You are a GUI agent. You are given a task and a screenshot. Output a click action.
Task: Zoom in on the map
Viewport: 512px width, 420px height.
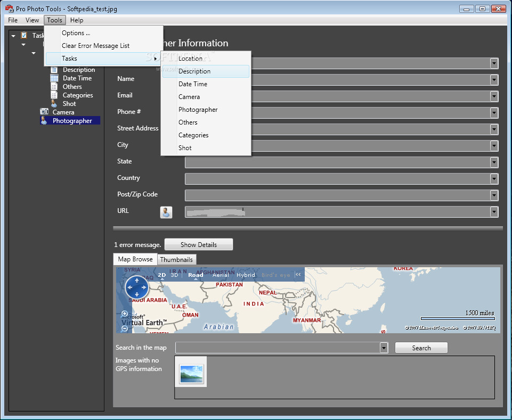125,314
